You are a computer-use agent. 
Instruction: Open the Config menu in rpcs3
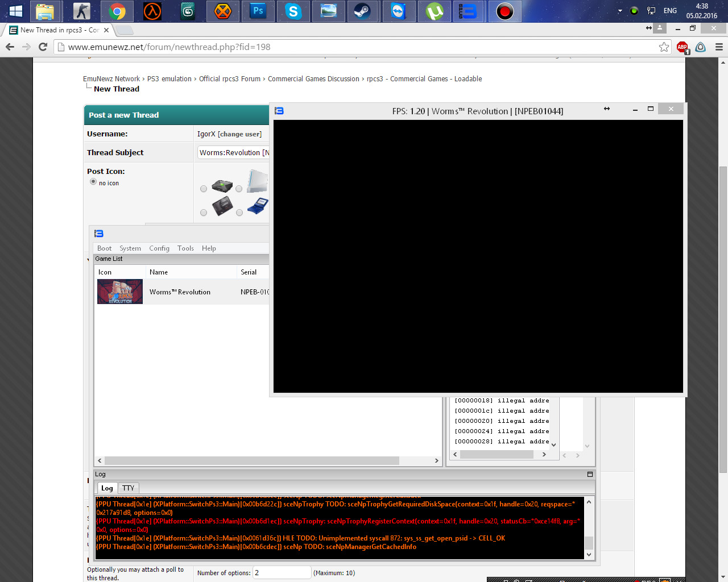[x=159, y=248]
